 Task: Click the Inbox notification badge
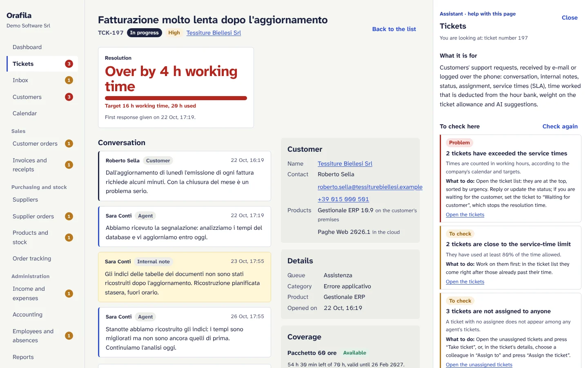point(69,80)
